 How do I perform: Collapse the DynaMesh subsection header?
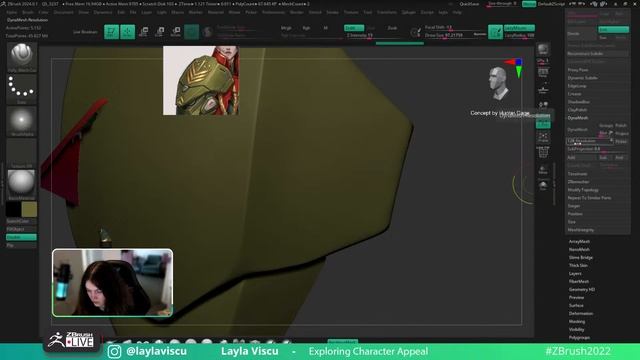click(578, 118)
